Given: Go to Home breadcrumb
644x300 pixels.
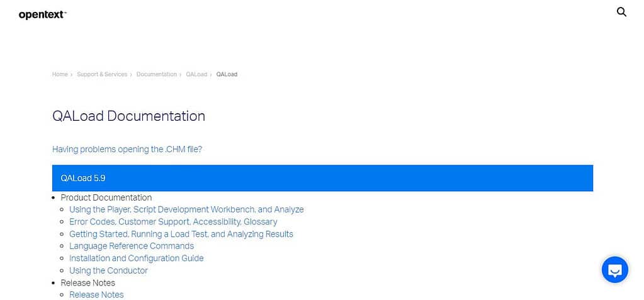Looking at the screenshot, I should point(60,74).
